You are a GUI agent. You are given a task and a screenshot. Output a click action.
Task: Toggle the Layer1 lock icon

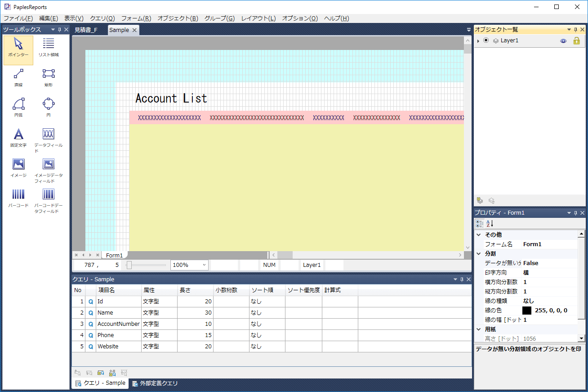576,41
